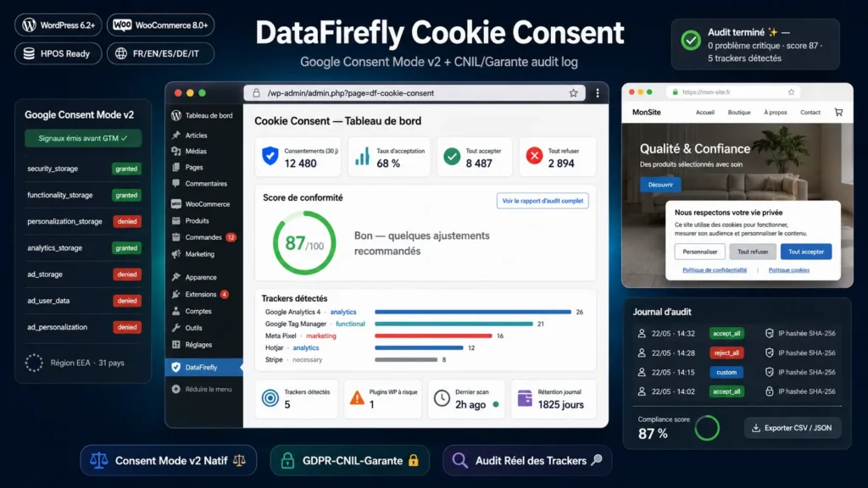Toggle the ad_user_data denied badge
This screenshot has height=488, width=868.
(127, 301)
